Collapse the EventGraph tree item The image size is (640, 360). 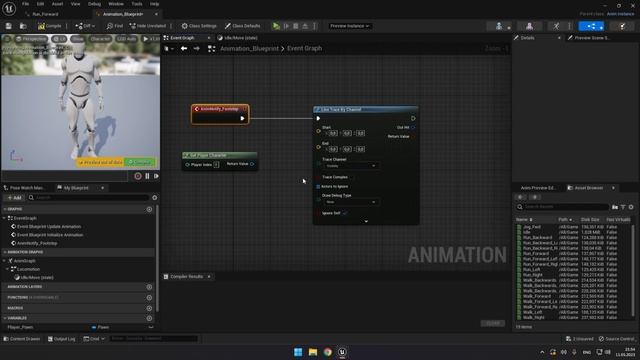4,219
